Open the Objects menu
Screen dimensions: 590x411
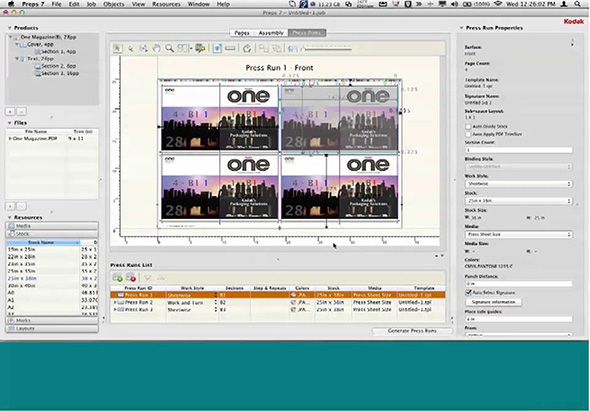pos(113,4)
